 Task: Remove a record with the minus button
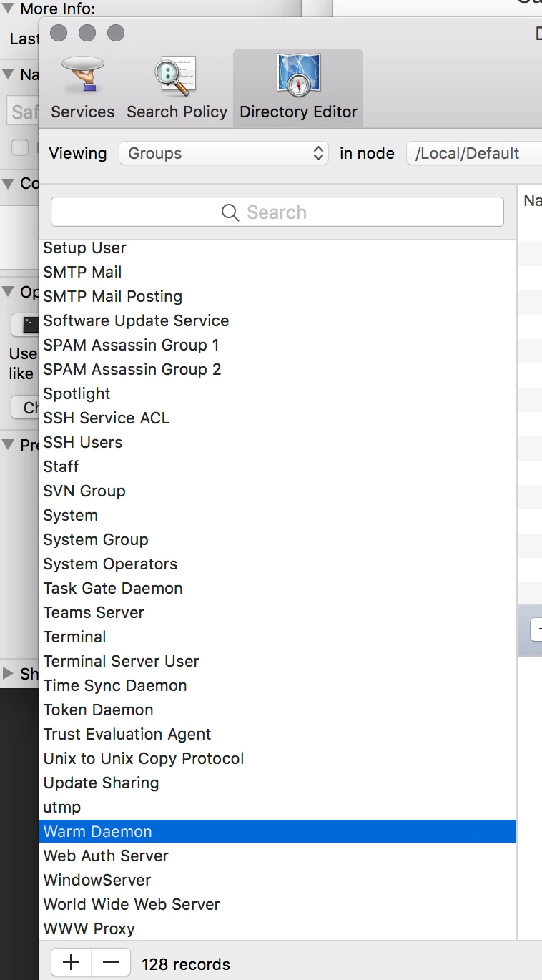pos(111,963)
